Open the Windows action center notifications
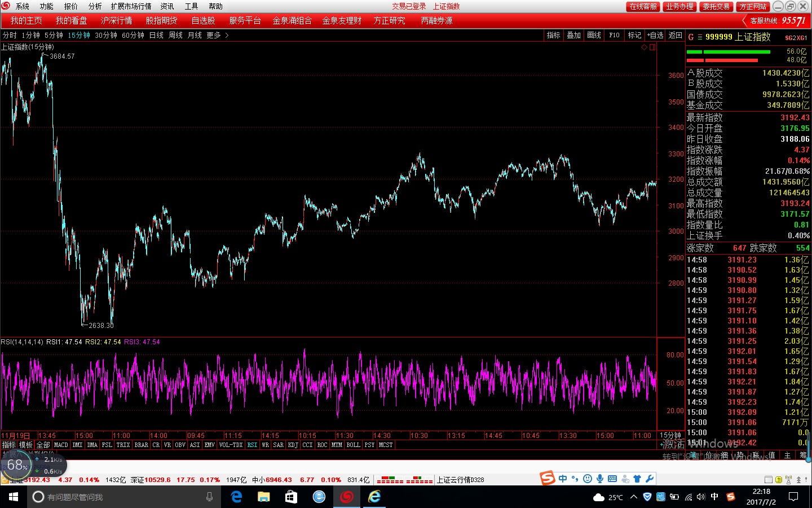Viewport: 812px width, 508px height. point(793,497)
